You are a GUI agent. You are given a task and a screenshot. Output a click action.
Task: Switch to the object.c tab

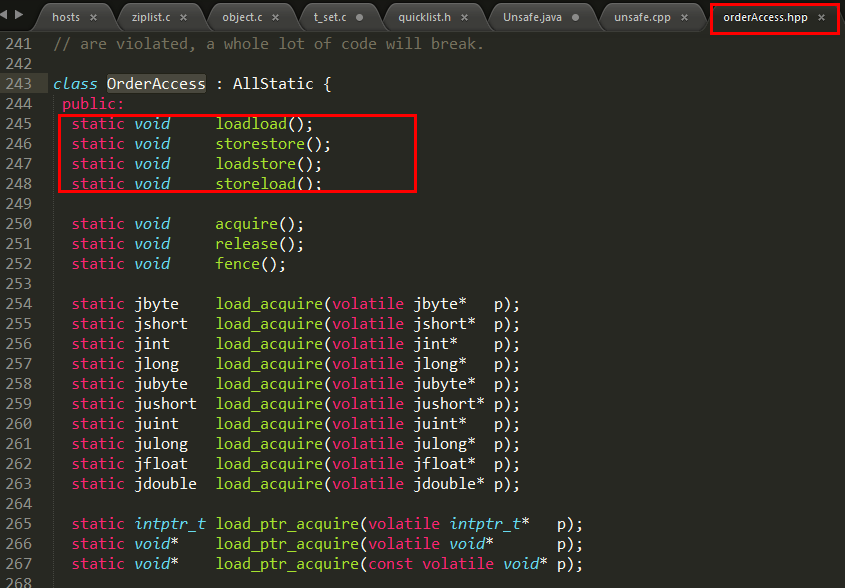[x=242, y=17]
